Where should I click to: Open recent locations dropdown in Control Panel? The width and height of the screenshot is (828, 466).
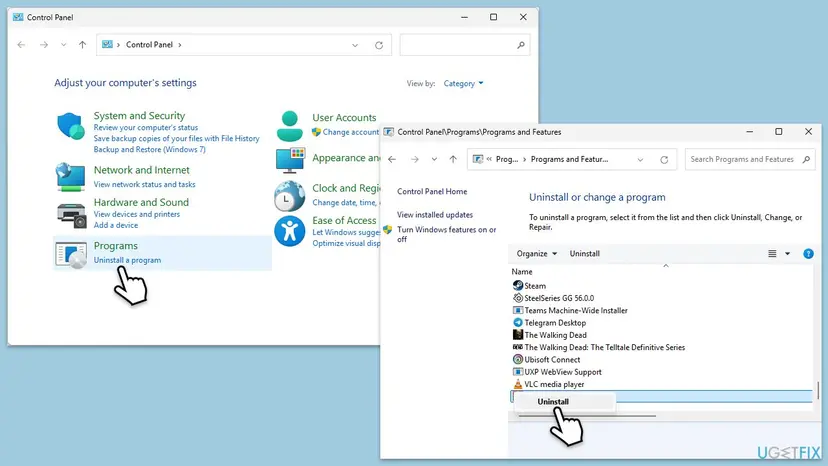click(x=63, y=45)
